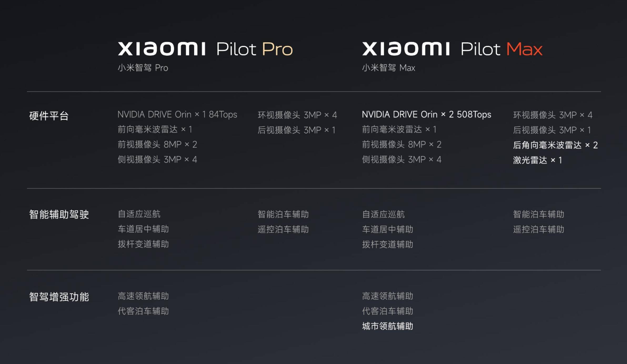Select the gold 'Pro' heading word
The image size is (627, 364).
pos(277,49)
